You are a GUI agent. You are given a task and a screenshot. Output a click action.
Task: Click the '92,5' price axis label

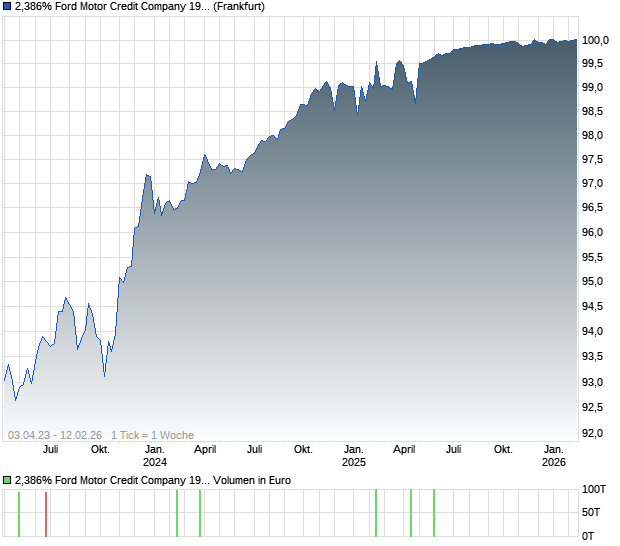[x=592, y=407]
